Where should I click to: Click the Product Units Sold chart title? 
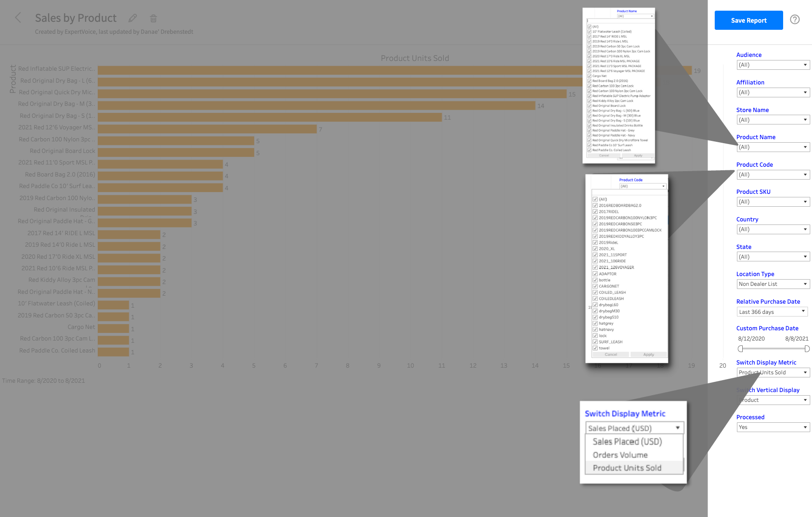(x=415, y=58)
